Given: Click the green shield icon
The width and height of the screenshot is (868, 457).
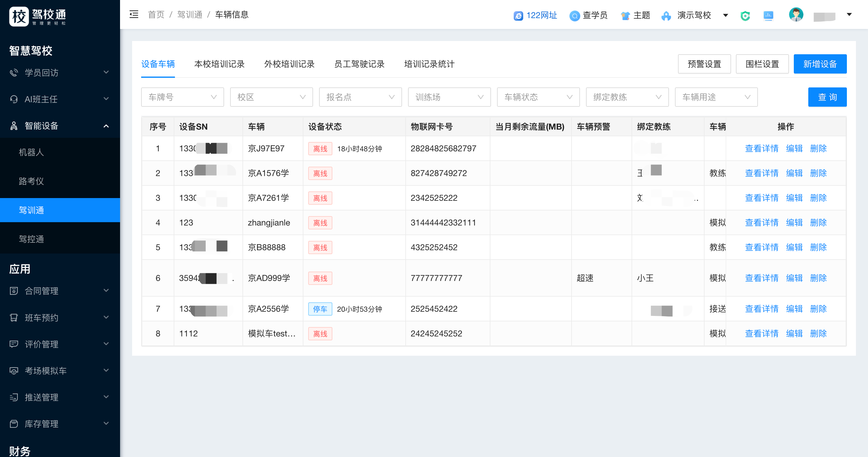Looking at the screenshot, I should click(x=745, y=15).
